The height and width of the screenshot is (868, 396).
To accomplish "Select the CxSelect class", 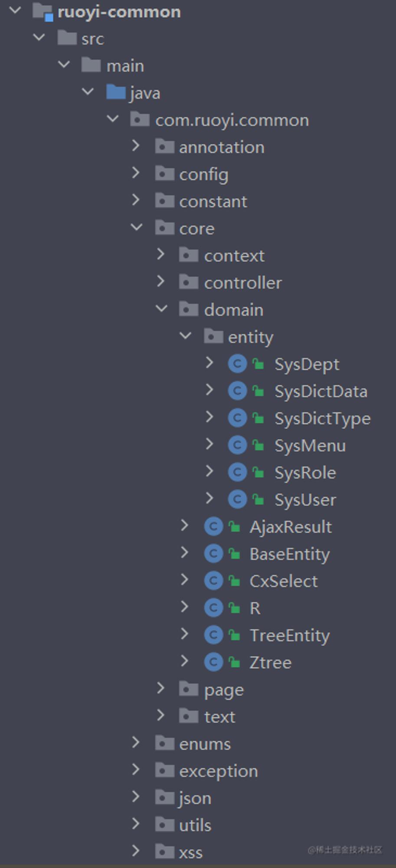I will [284, 581].
